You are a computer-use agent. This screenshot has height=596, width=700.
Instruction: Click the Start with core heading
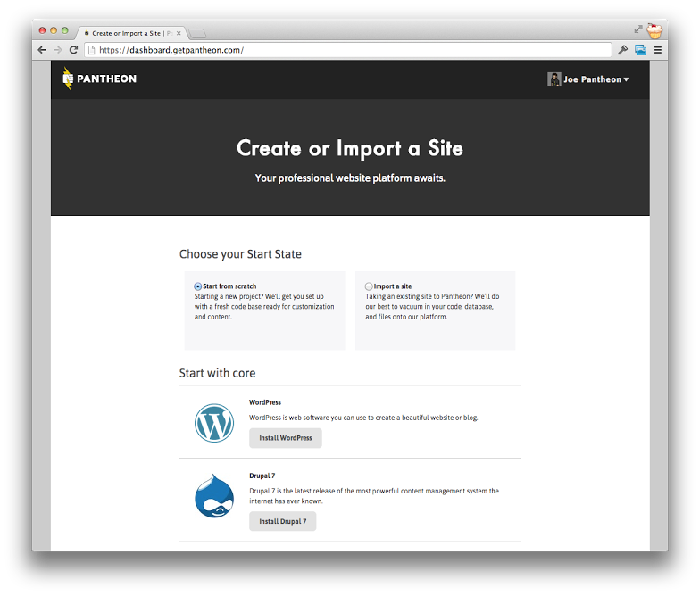pos(218,373)
